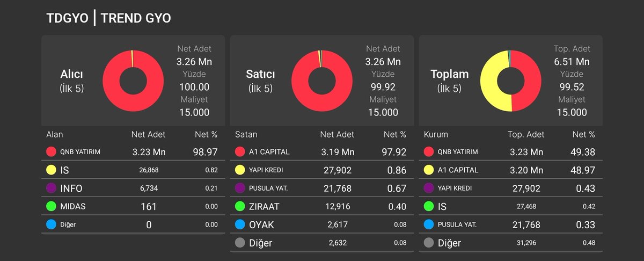Click the 48.97 Net % value
The image size is (644, 261).
pos(583,170)
